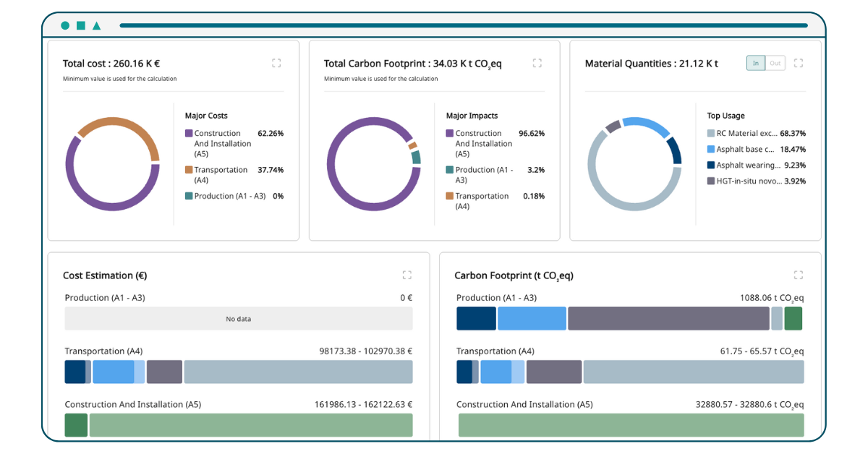Expand the Material Quantities card to fullscreen
The height and width of the screenshot is (454, 868).
click(798, 64)
